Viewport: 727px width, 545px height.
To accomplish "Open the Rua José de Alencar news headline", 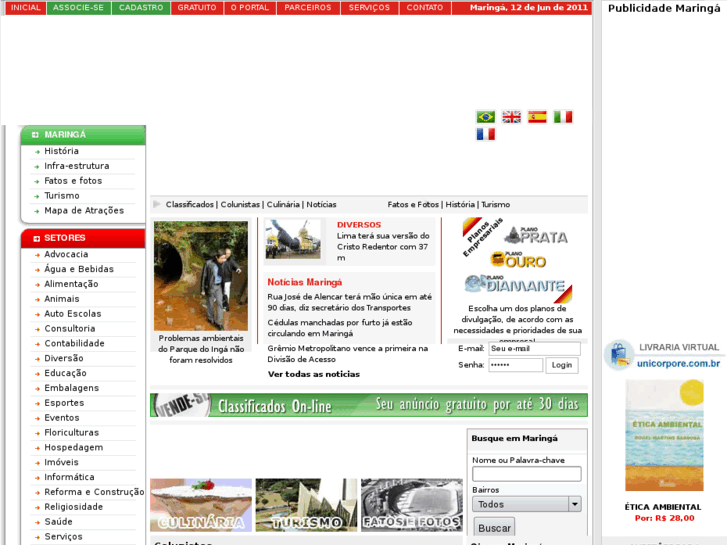I will [350, 302].
